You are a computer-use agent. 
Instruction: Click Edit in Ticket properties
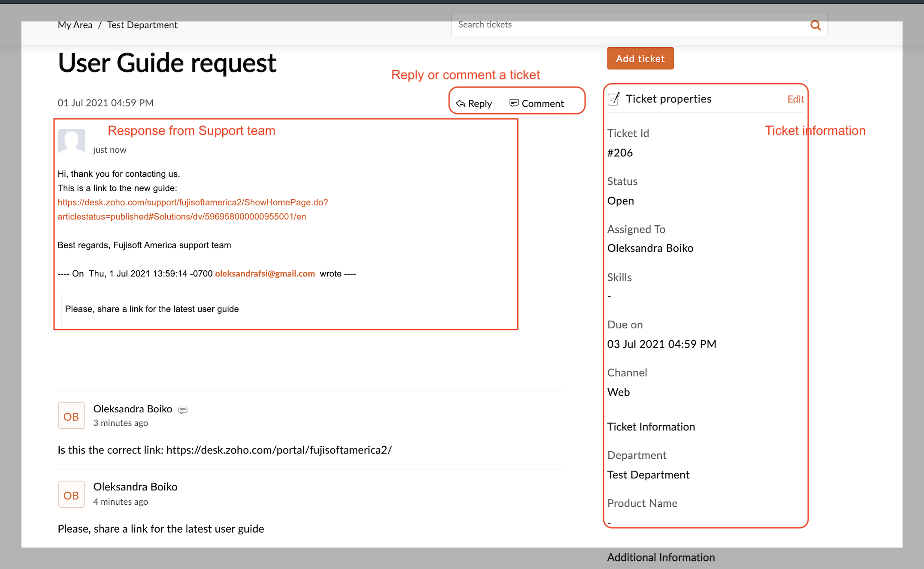click(795, 99)
